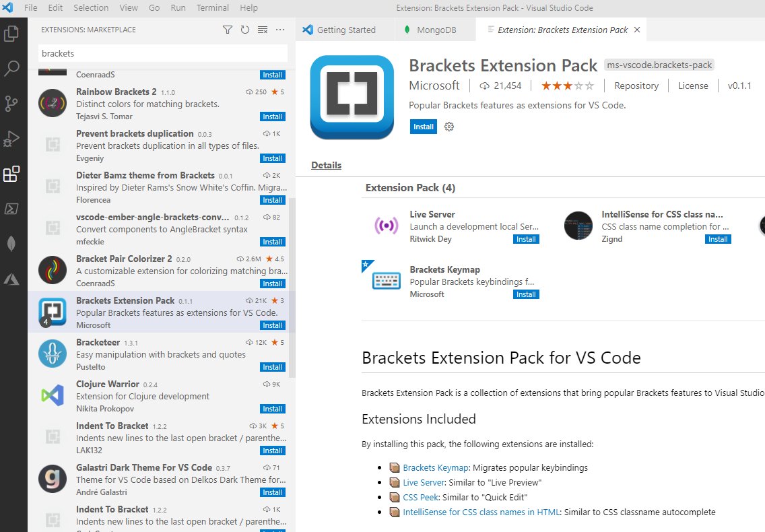This screenshot has height=532, width=765.
Task: Open the Repository link
Action: 636,86
